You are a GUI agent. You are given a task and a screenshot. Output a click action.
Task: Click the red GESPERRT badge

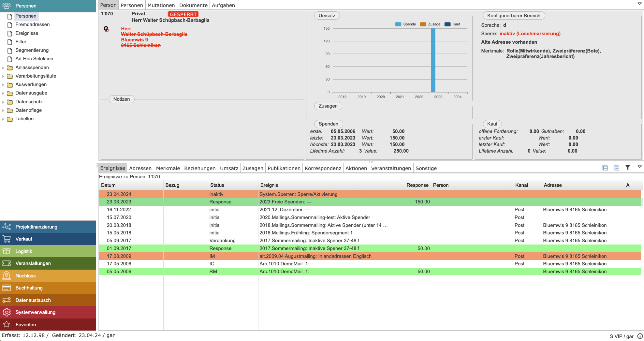[183, 14]
